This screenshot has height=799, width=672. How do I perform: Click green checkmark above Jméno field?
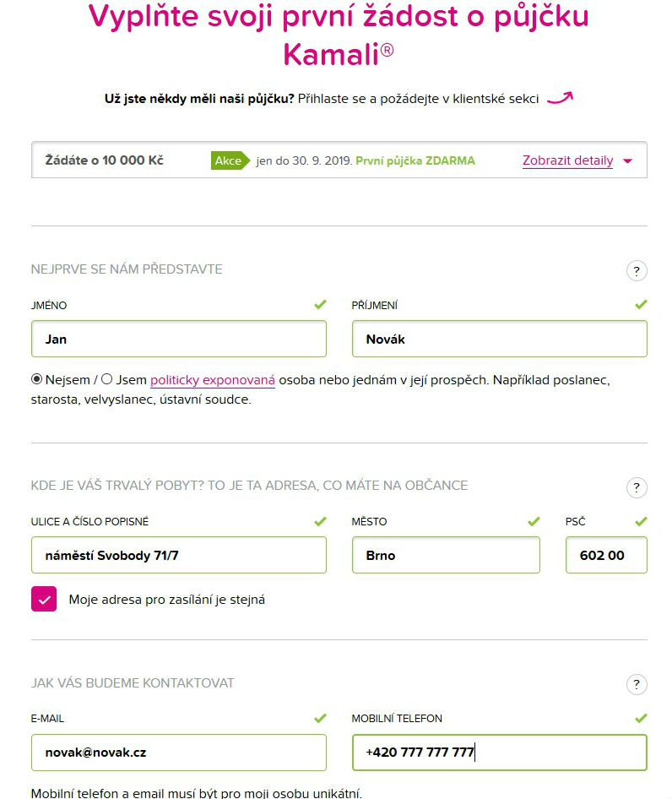[x=320, y=305]
